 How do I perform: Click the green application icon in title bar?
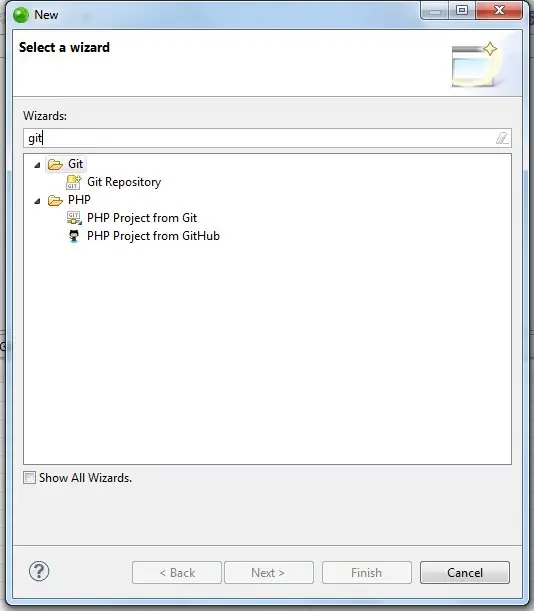click(x=21, y=15)
